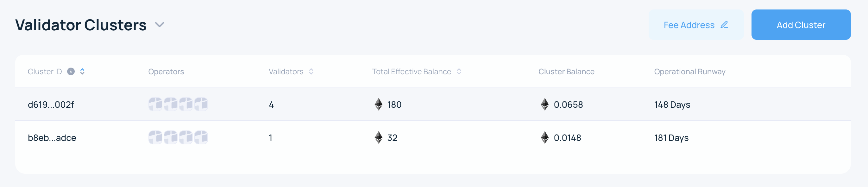Sort table by Validators count
This screenshot has width=868, height=187.
311,71
